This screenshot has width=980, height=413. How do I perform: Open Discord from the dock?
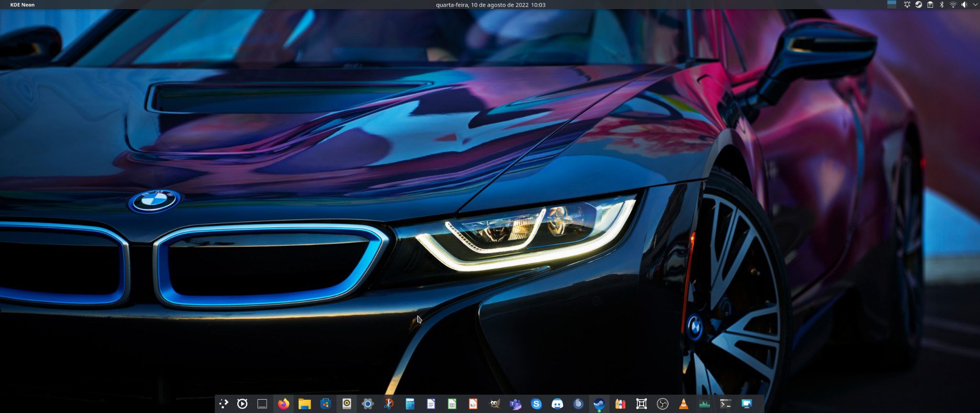pyautogui.click(x=557, y=404)
